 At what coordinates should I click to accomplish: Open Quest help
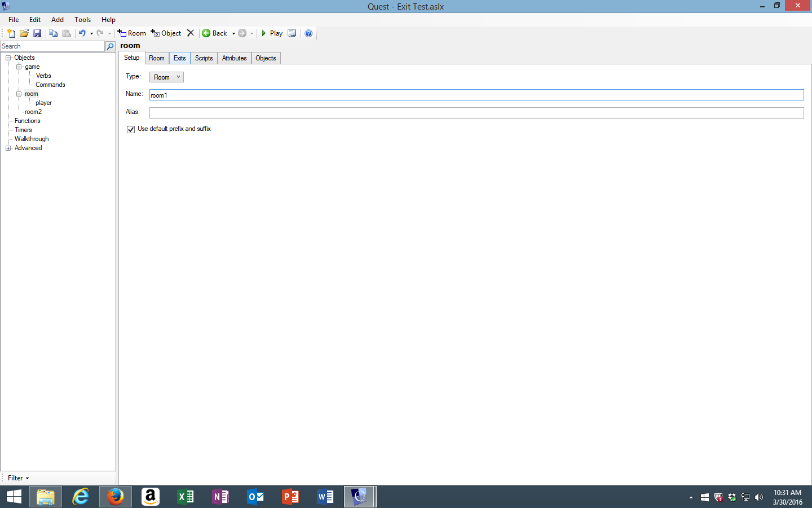308,33
